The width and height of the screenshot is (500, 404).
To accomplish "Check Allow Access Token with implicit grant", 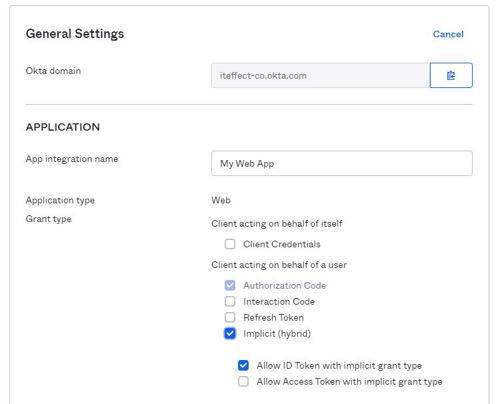I will coord(243,381).
